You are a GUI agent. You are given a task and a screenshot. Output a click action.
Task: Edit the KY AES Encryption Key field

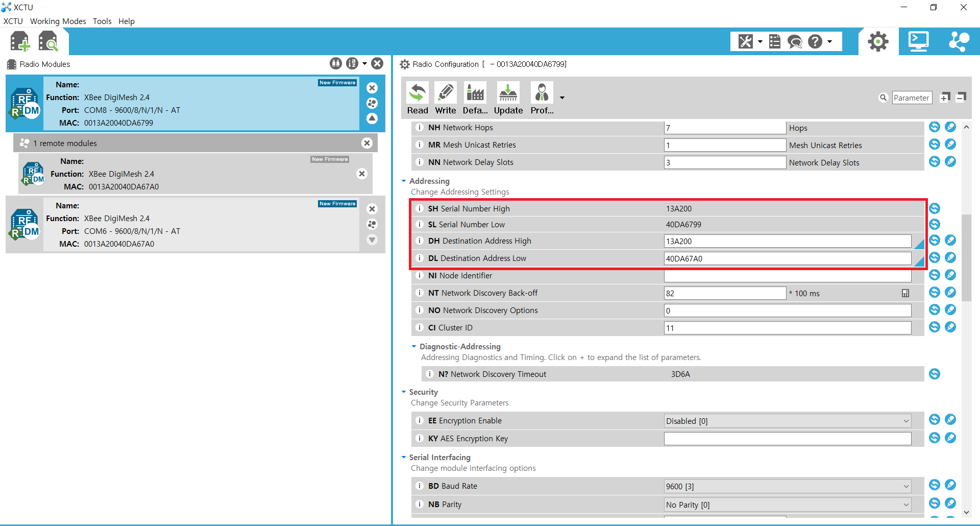pyautogui.click(x=788, y=439)
